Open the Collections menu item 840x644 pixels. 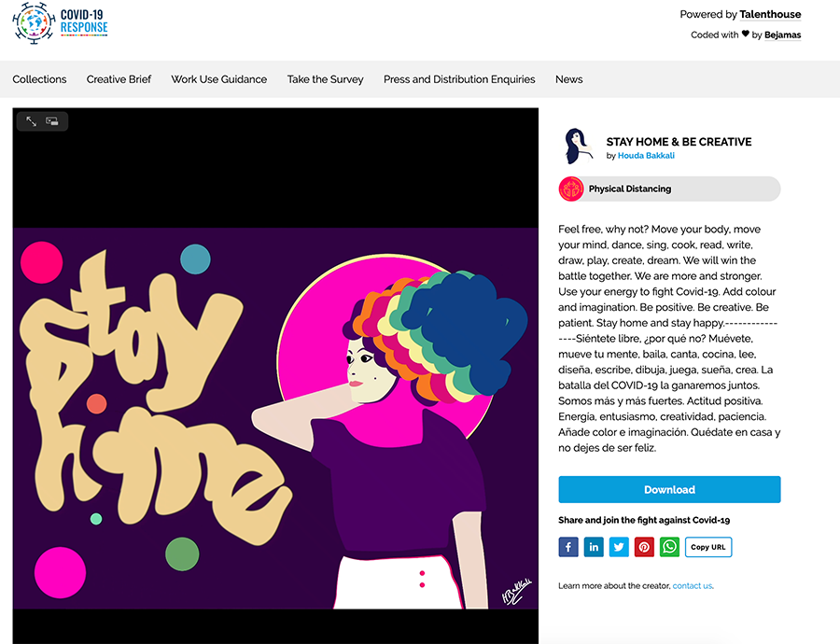click(x=39, y=79)
